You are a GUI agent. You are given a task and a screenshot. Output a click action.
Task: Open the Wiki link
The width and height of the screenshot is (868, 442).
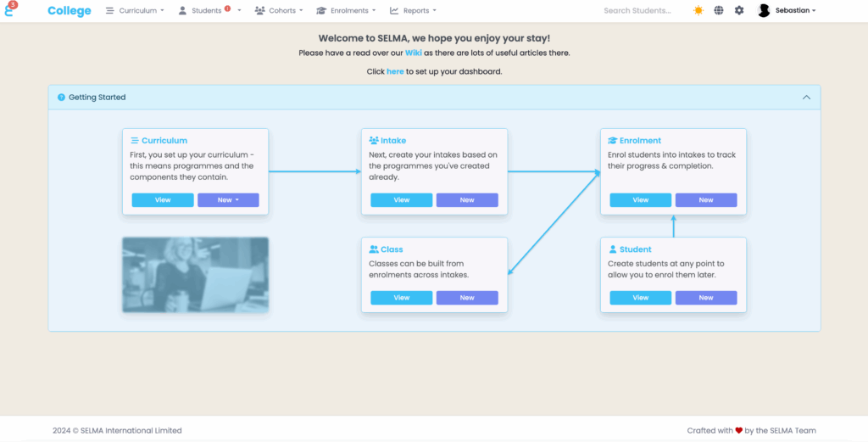(414, 53)
